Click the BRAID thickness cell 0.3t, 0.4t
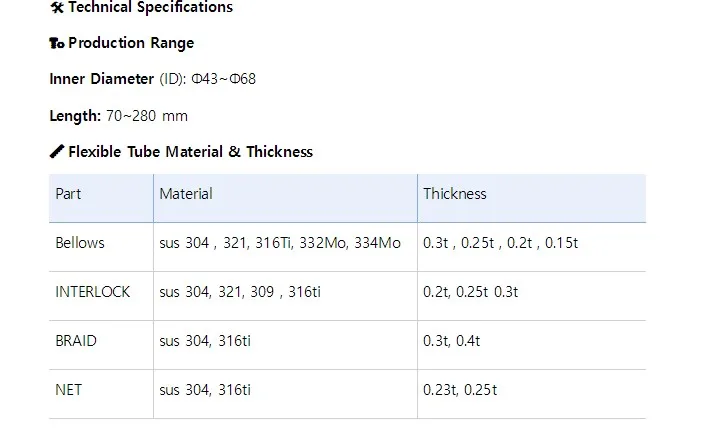Image resolution: width=720 pixels, height=429 pixels. coord(452,341)
